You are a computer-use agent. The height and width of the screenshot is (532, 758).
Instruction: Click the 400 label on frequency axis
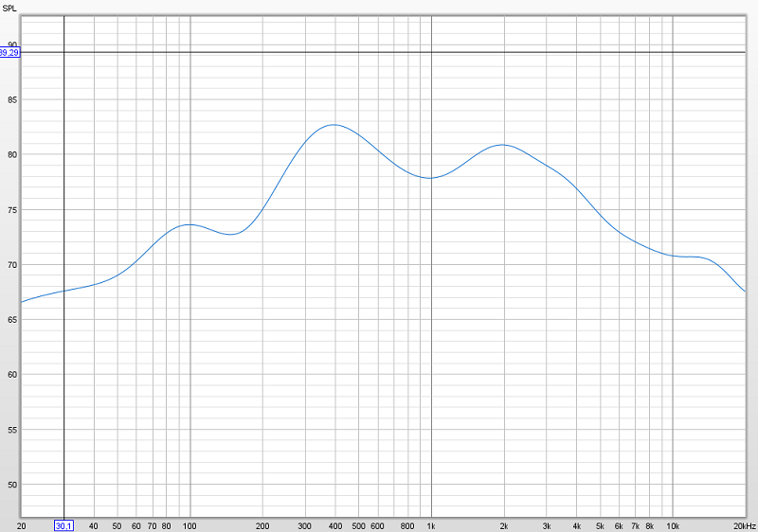[335, 526]
